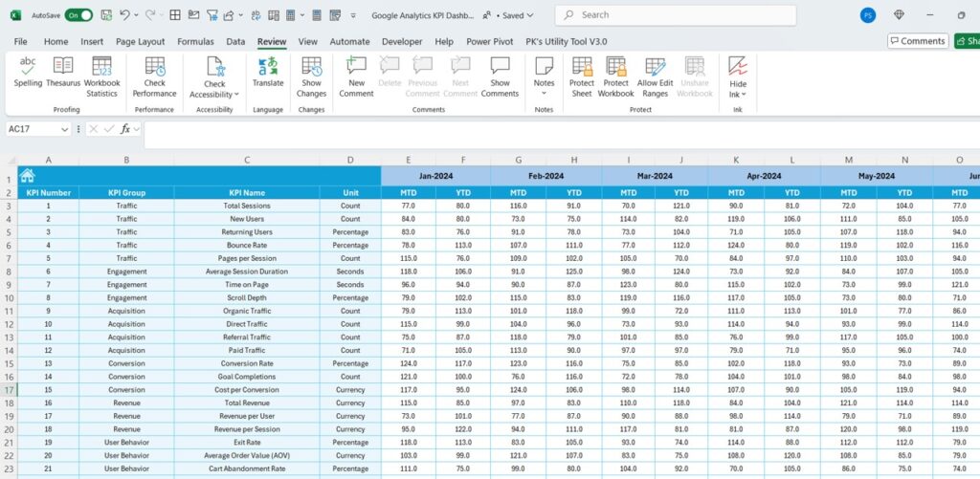Open the Power Pivot tab
Viewport: 980px width, 479px height.
click(489, 41)
